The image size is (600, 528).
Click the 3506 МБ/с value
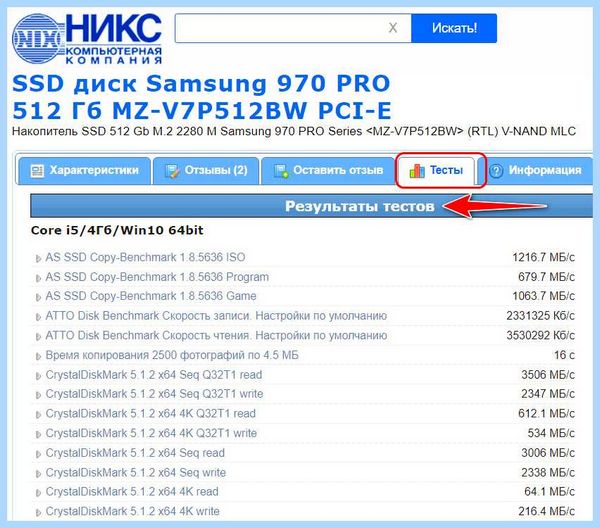[548, 375]
